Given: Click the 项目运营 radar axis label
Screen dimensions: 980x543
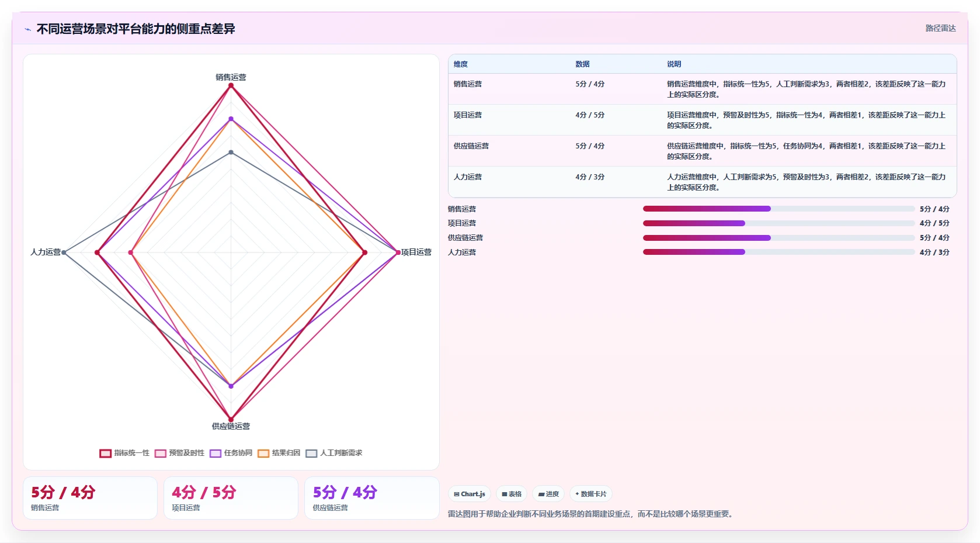Looking at the screenshot, I should 416,252.
